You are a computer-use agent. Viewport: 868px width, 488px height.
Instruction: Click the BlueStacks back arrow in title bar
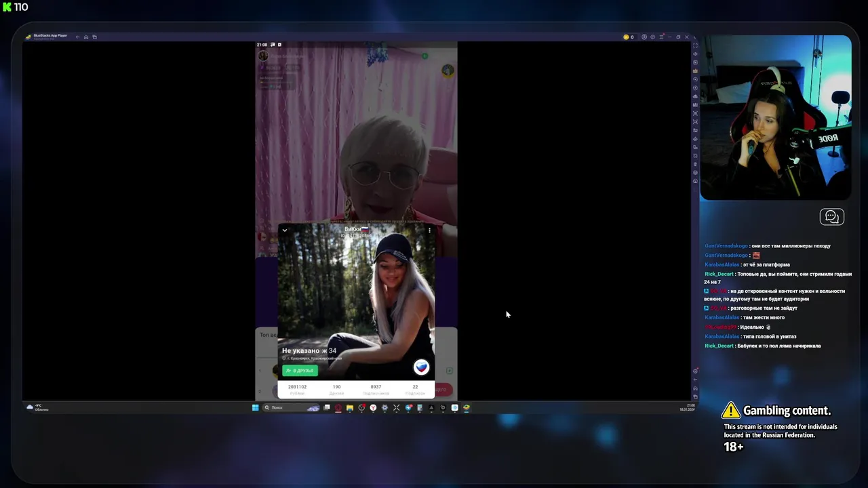(77, 37)
